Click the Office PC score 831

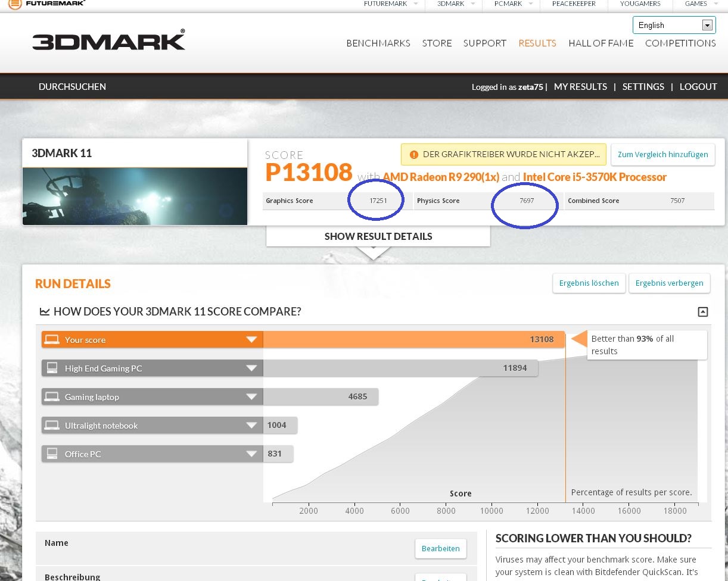[x=275, y=454]
